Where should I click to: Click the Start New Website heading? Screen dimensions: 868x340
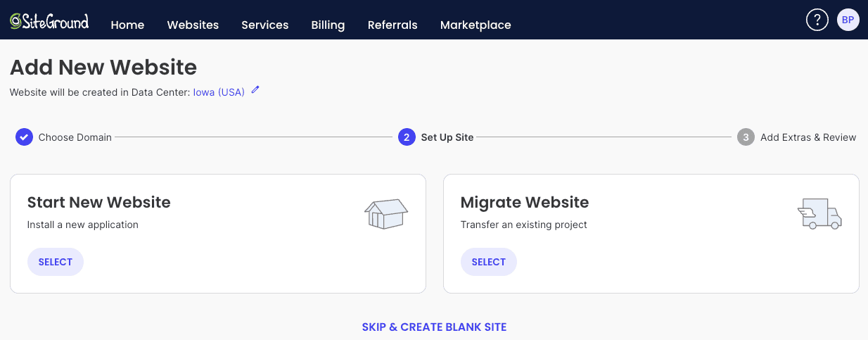pyautogui.click(x=99, y=202)
